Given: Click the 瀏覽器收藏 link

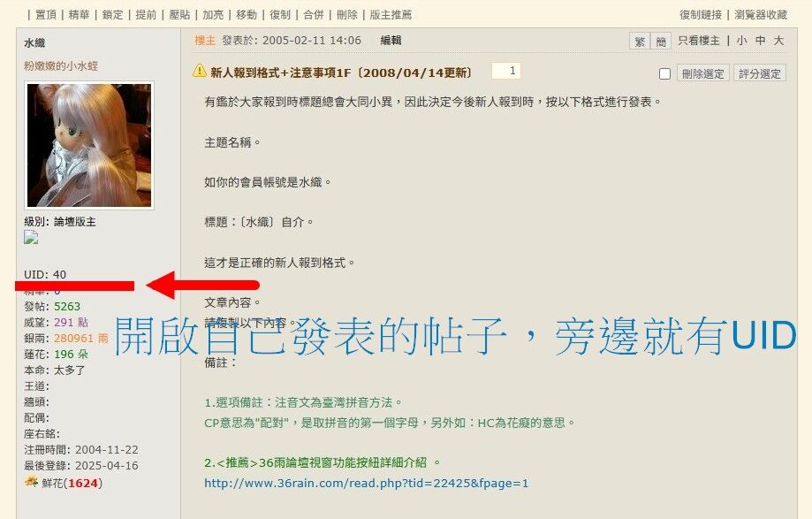Looking at the screenshot, I should (x=761, y=14).
